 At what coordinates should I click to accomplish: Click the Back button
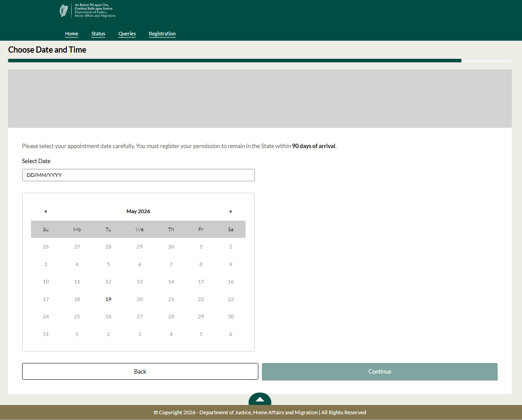point(140,371)
